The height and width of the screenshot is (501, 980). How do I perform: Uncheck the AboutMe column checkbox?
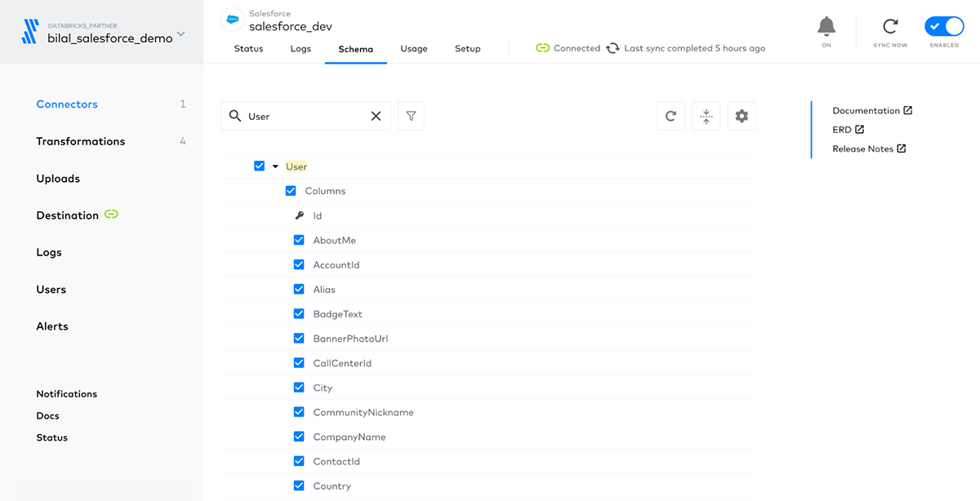point(299,241)
